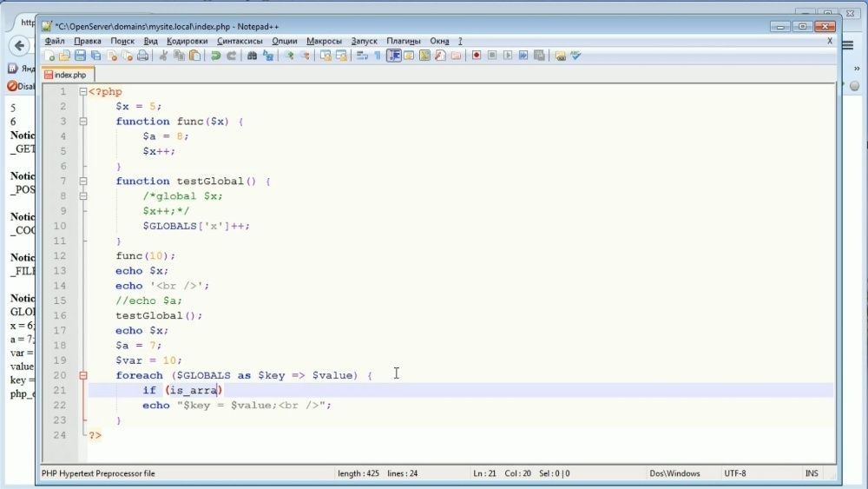
Task: Save the current recorded macro icon
Action: point(539,56)
